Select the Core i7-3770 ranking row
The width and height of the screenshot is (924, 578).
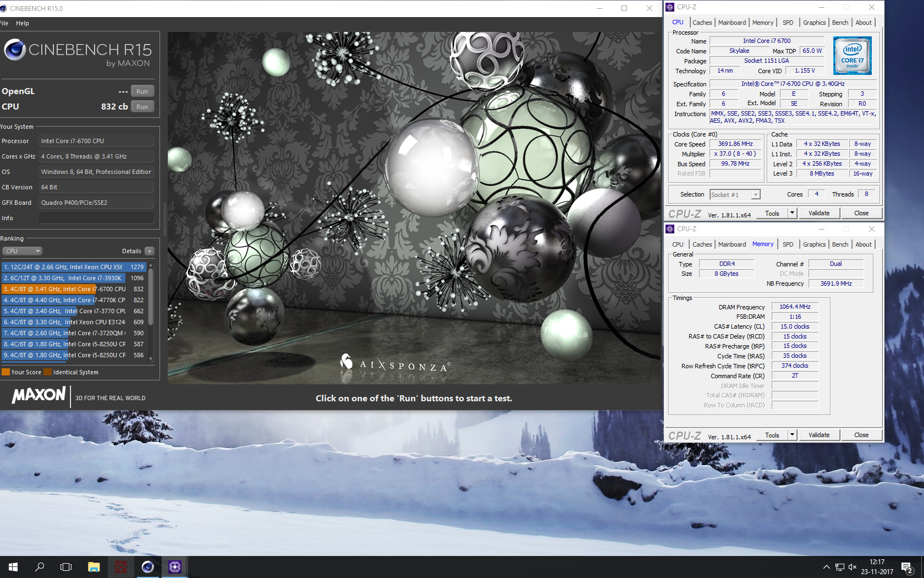(74, 311)
